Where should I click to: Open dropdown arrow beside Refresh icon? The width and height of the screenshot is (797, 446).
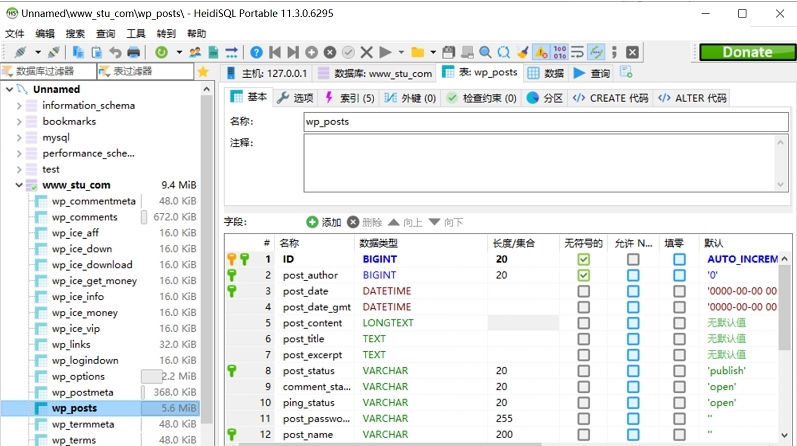pyautogui.click(x=179, y=52)
